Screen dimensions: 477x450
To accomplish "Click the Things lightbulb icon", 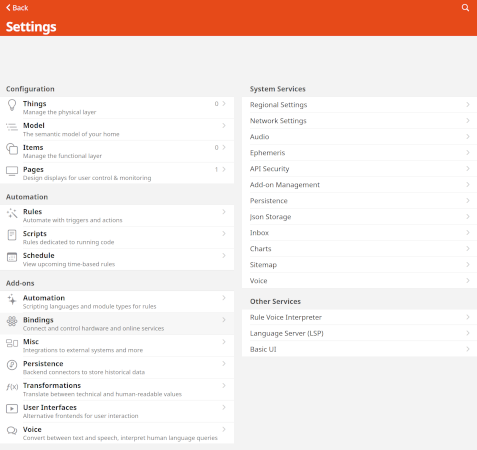I will coord(12,105).
